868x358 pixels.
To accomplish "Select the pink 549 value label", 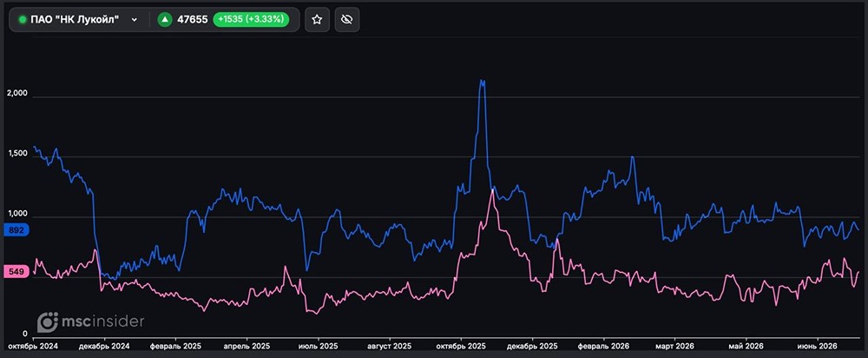I will (x=16, y=272).
